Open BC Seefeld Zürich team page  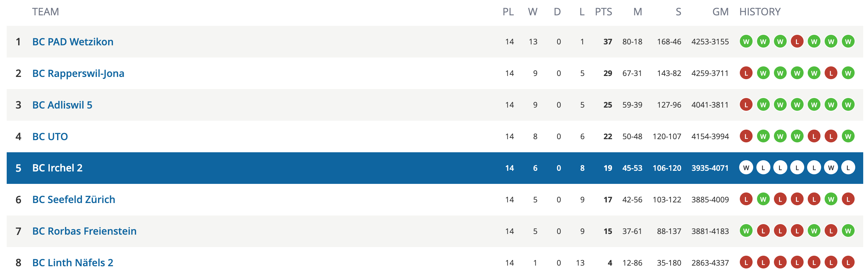74,200
